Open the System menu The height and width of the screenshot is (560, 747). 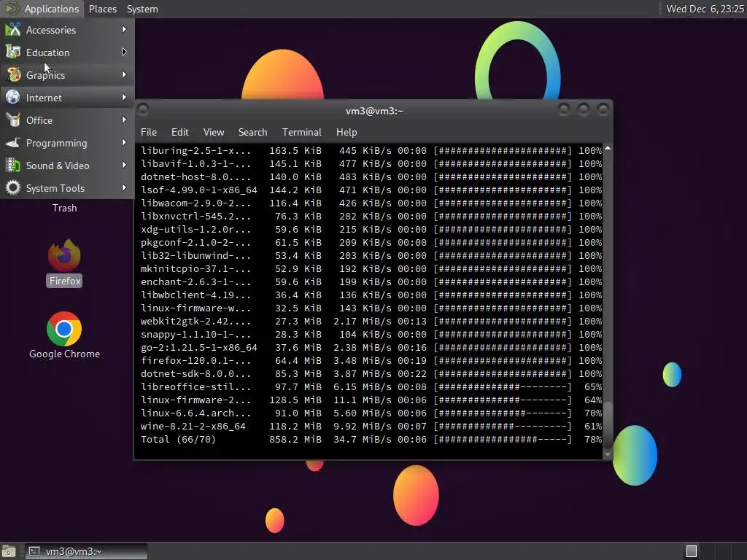point(142,9)
